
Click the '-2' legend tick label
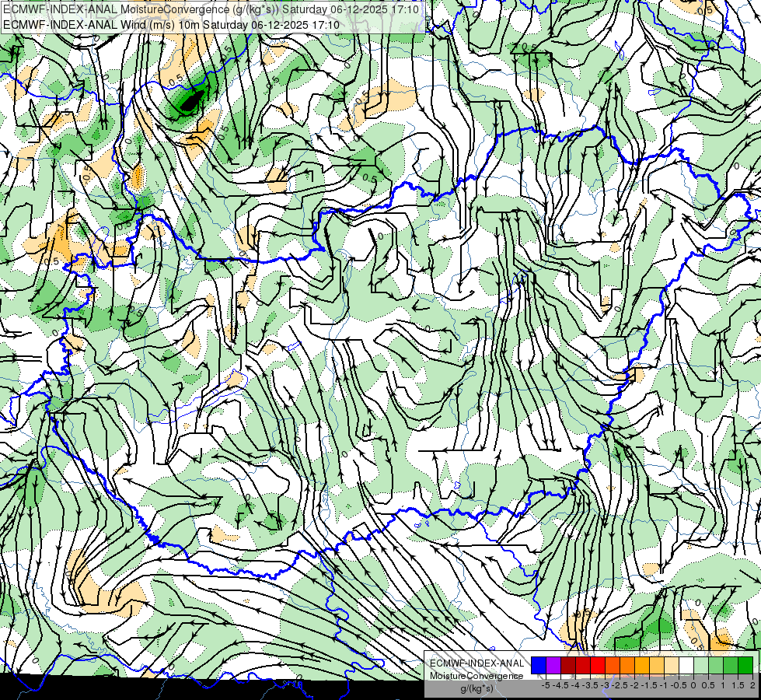coord(635,685)
